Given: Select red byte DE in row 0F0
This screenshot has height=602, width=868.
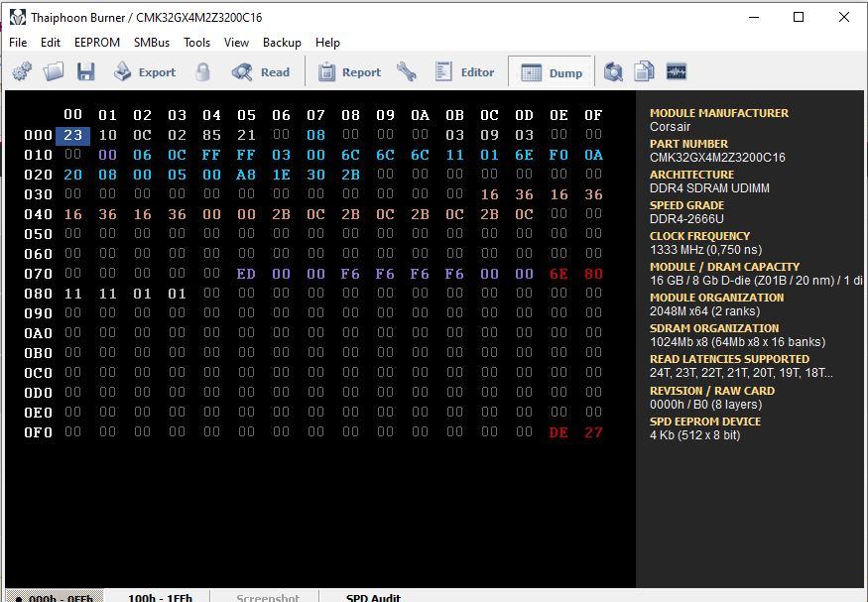Looking at the screenshot, I should click(558, 432).
